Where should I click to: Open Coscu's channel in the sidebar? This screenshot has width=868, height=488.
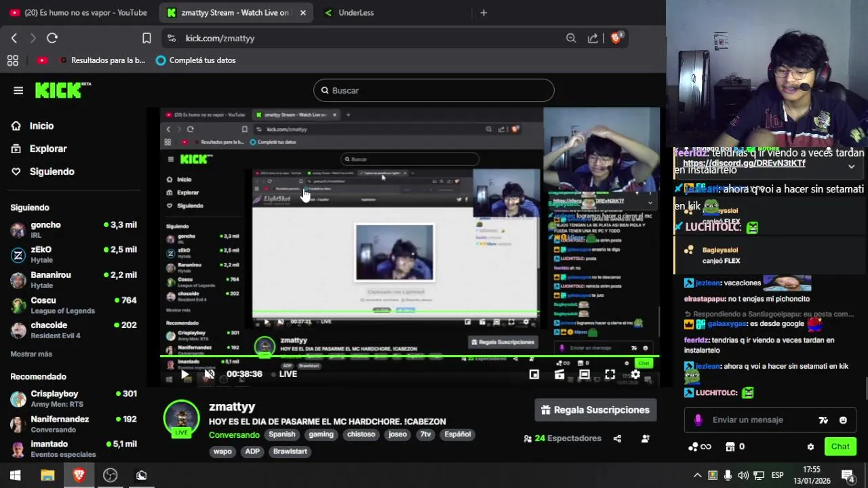[x=73, y=305]
